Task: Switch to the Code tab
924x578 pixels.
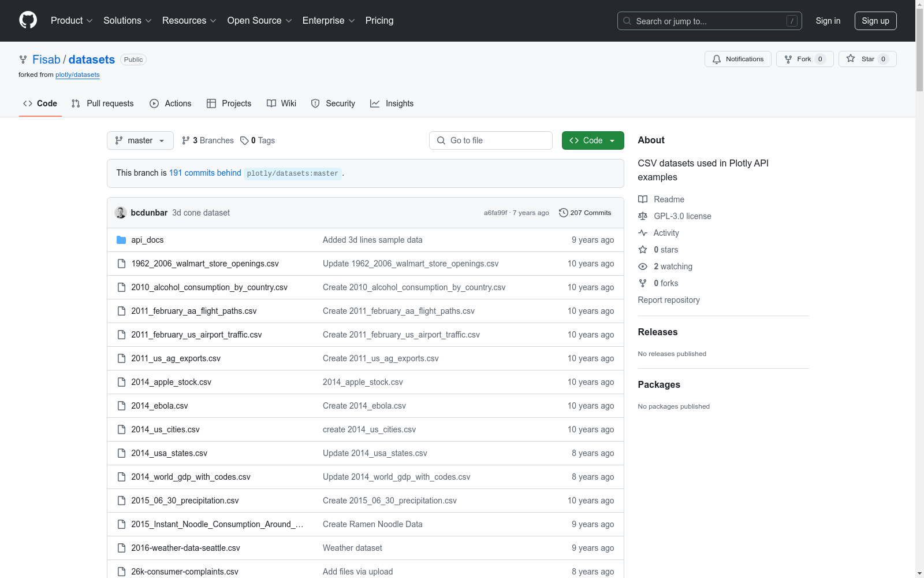Action: click(40, 103)
